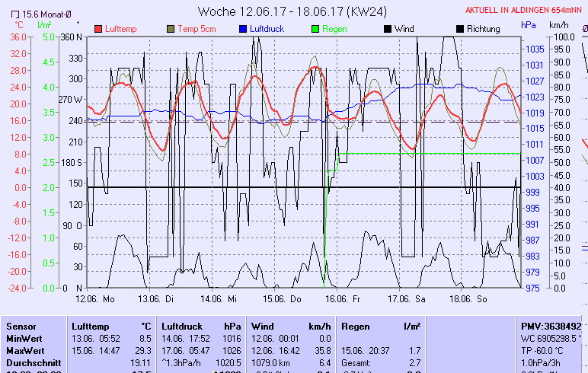
Task: Click the red Lufttemp legend square
Action: (98, 29)
